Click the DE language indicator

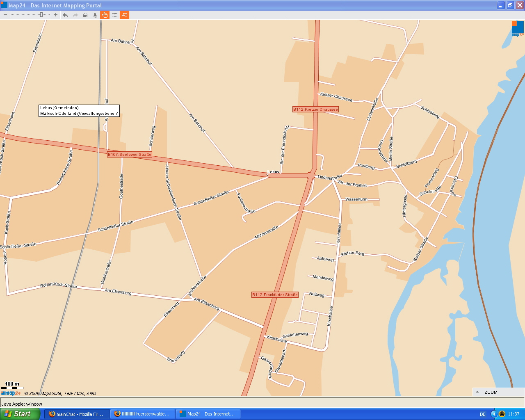click(483, 414)
